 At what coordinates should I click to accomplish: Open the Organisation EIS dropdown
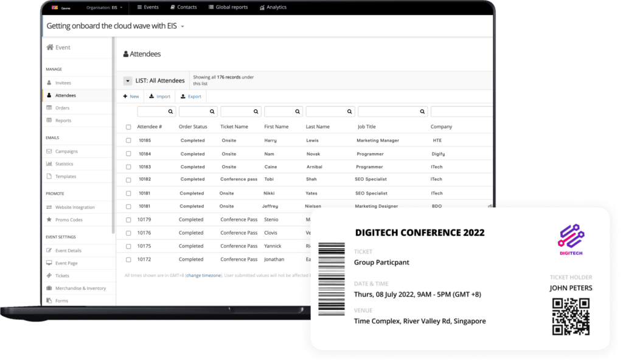[105, 7]
